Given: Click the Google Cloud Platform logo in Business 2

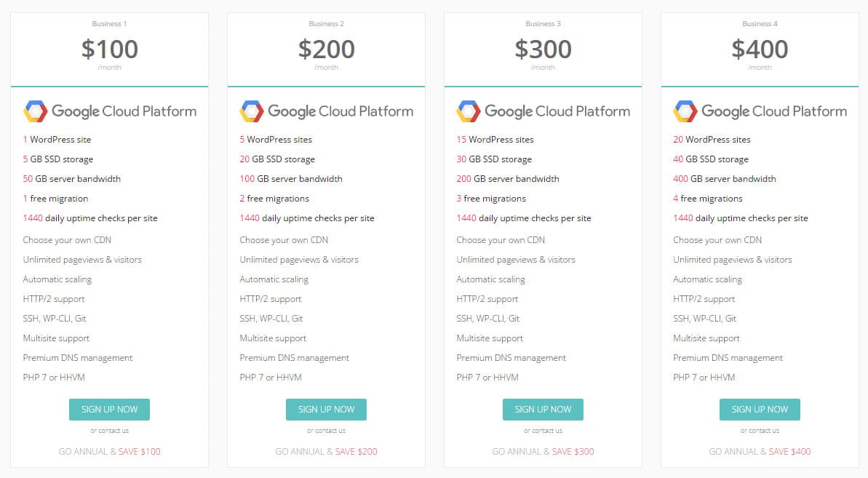Looking at the screenshot, I should 326,111.
